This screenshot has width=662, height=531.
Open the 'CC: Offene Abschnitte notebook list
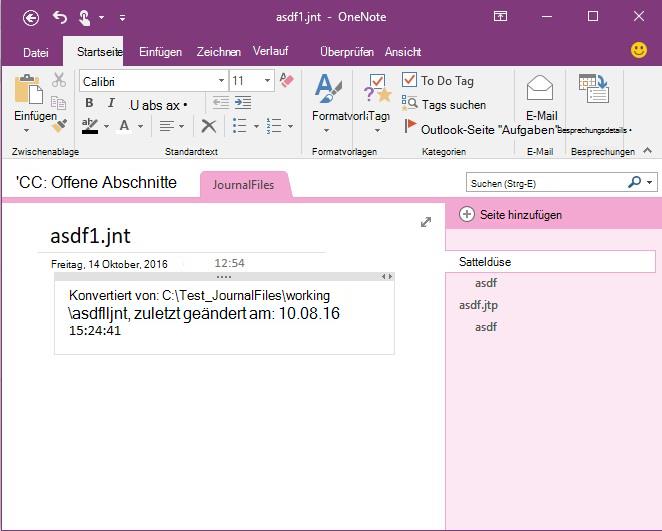coord(96,182)
